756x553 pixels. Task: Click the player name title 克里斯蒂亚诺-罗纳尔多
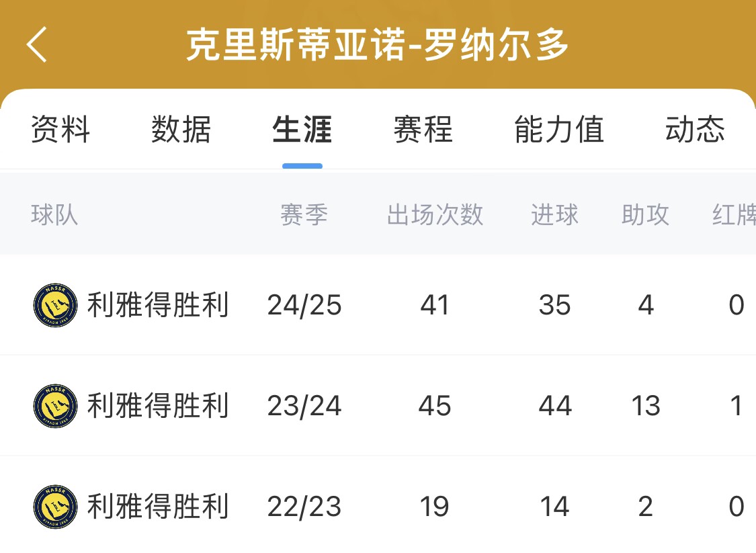click(x=378, y=45)
